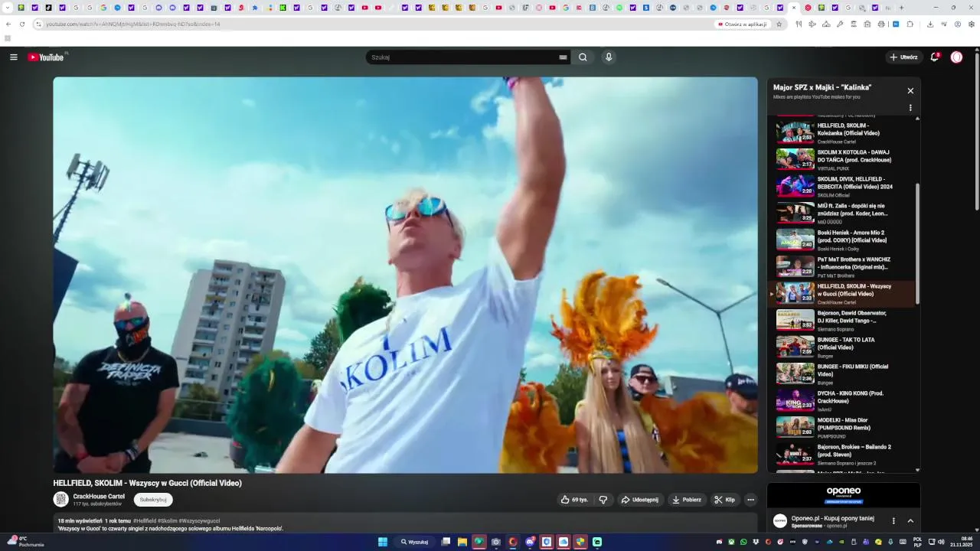The image size is (980, 551).
Task: Open YouTube notifications bell
Action: point(935,57)
